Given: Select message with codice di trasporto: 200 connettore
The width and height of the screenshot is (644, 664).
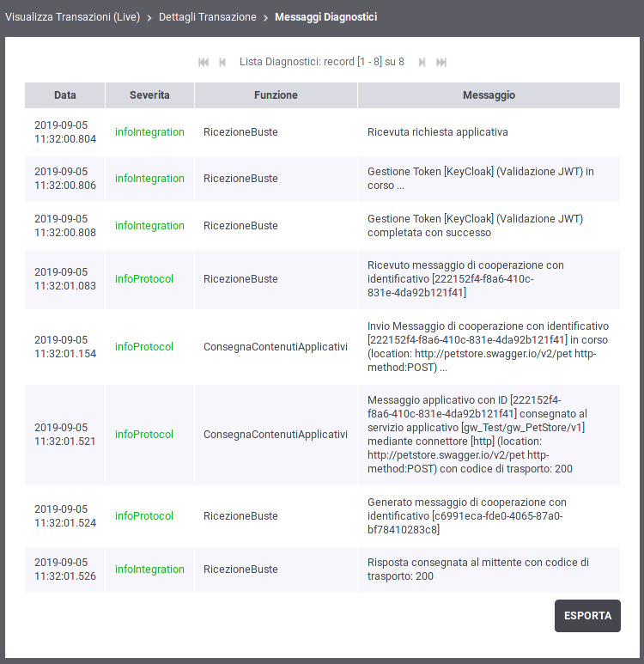Looking at the screenshot, I should [x=489, y=435].
